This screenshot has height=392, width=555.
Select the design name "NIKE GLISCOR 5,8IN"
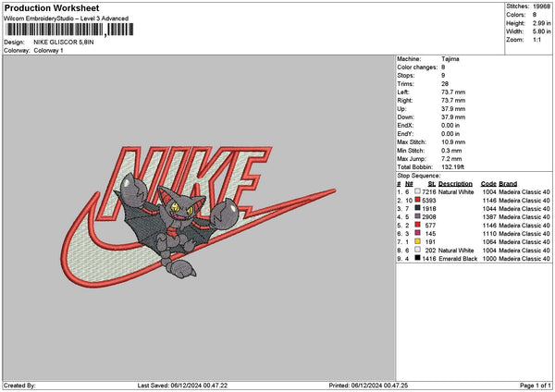point(64,43)
